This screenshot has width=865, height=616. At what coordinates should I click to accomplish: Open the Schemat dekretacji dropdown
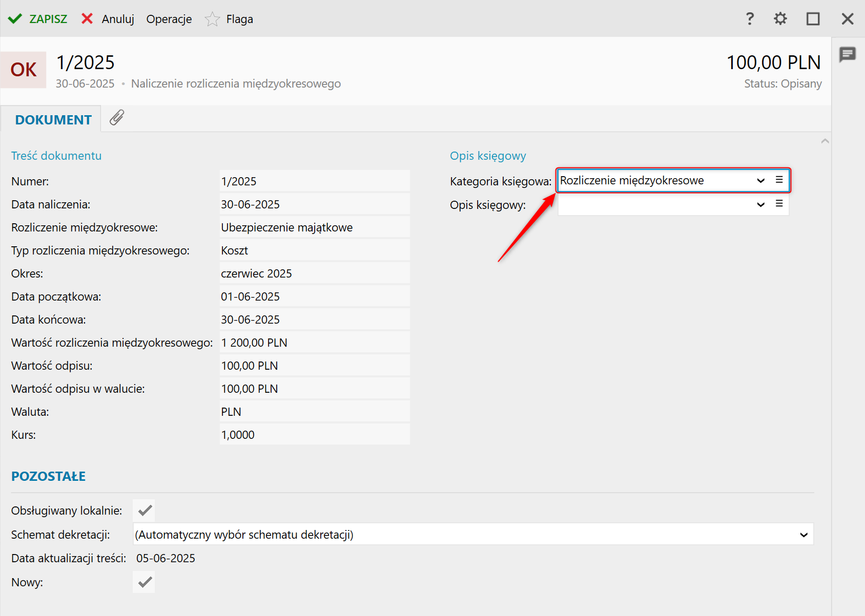pos(804,535)
